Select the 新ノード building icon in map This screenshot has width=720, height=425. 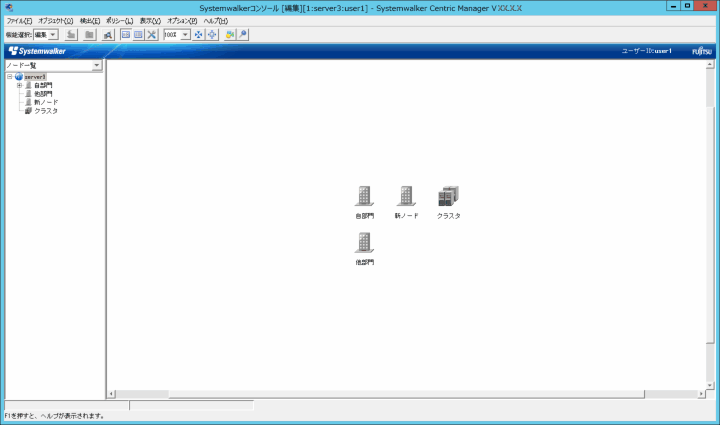point(406,196)
